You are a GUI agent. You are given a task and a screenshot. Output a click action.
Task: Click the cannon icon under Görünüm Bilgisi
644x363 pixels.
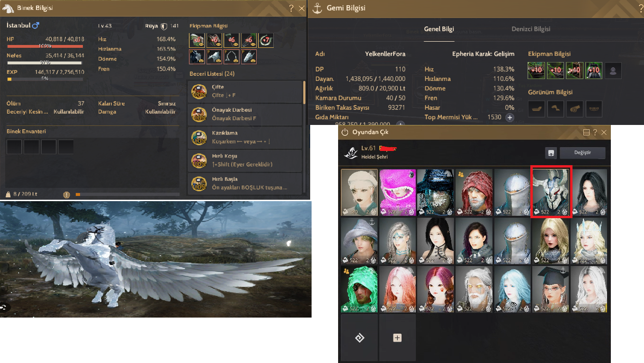[x=574, y=109]
